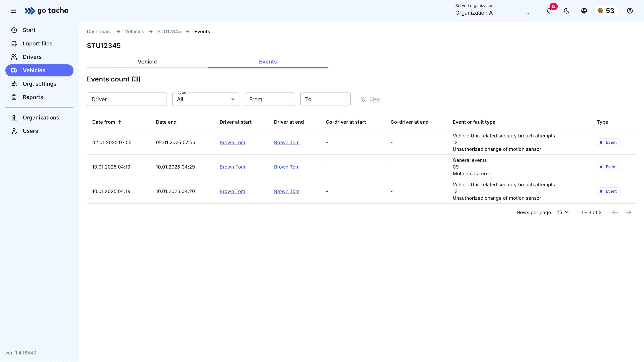The image size is (644, 362).
Task: Click Clear filters link
Action: coord(375,99)
